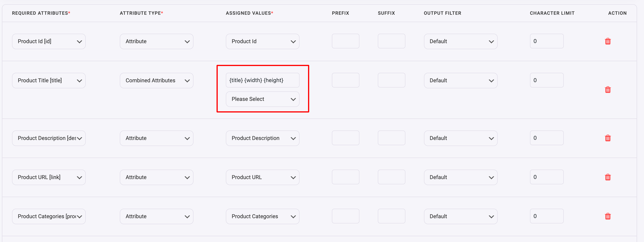Open the Product Id [id] required attribute dropdown
The height and width of the screenshot is (242, 644).
pos(49,41)
